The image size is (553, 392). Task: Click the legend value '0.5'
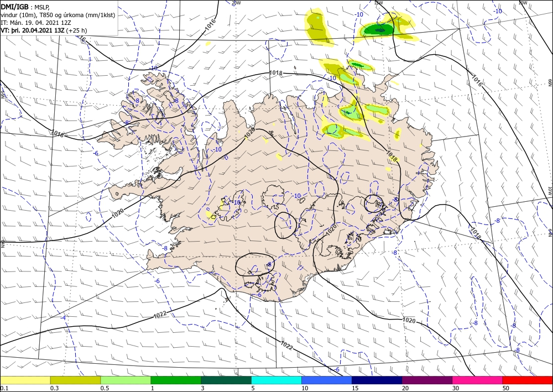(x=105, y=388)
